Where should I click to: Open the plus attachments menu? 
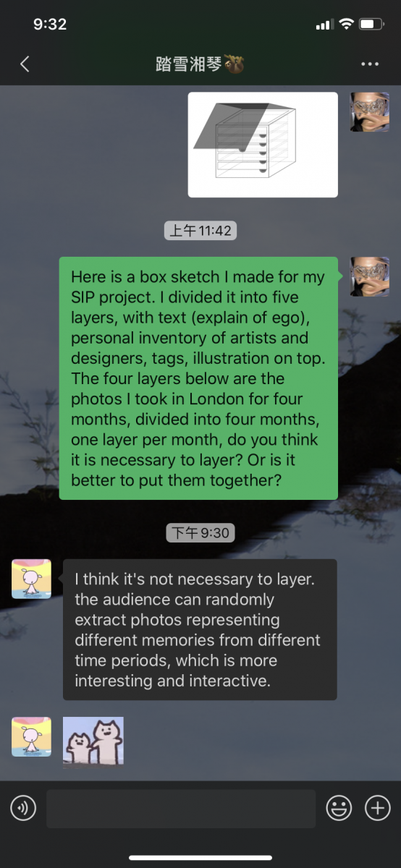pyautogui.click(x=377, y=808)
